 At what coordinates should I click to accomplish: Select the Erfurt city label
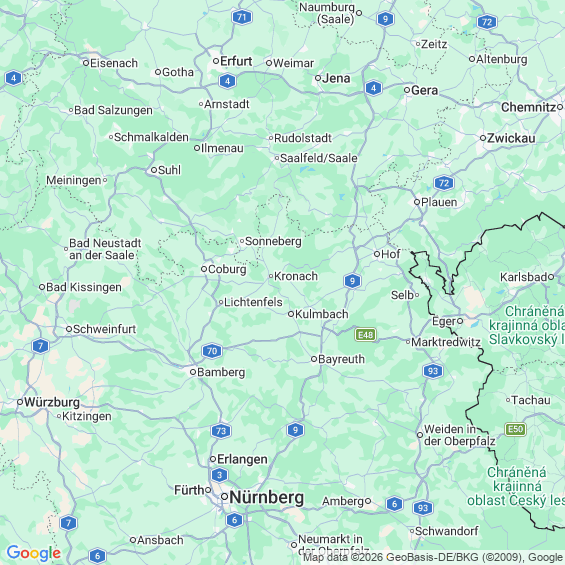tap(236, 61)
